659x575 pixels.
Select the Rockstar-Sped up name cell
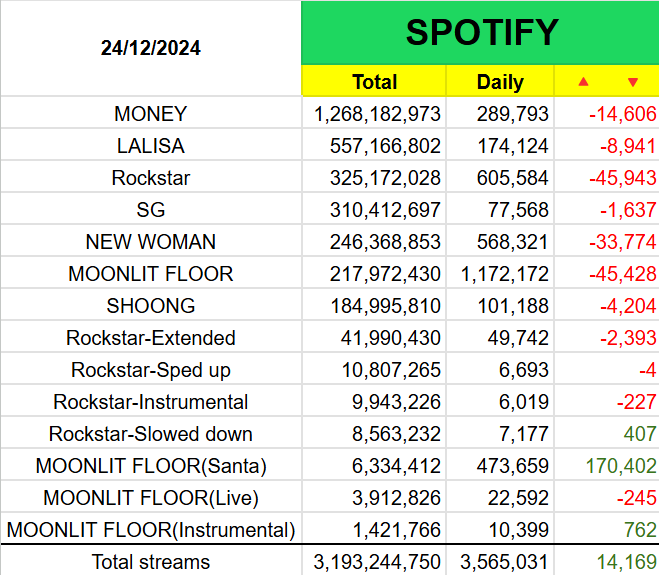coord(151,369)
